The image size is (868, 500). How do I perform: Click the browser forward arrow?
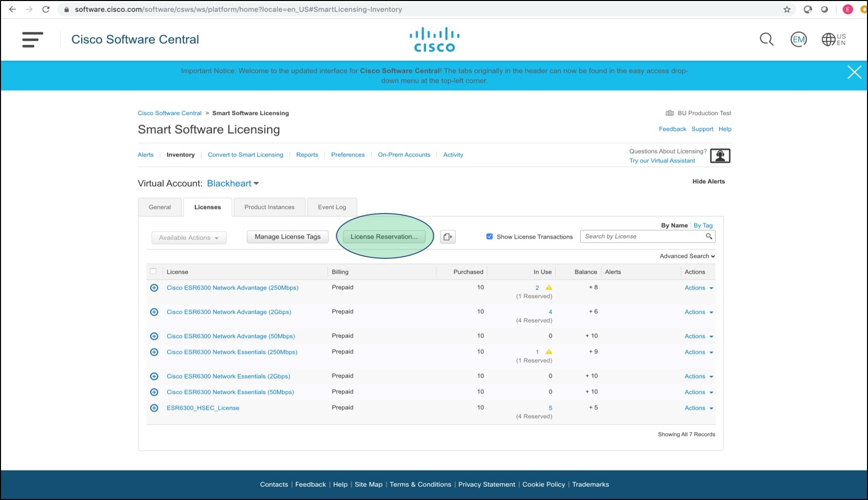pos(29,9)
